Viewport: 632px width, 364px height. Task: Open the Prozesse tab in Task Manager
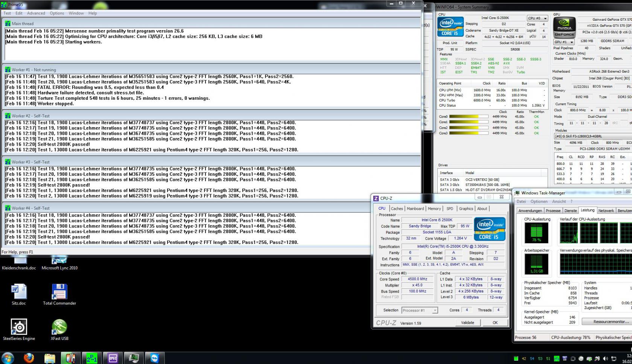point(553,211)
